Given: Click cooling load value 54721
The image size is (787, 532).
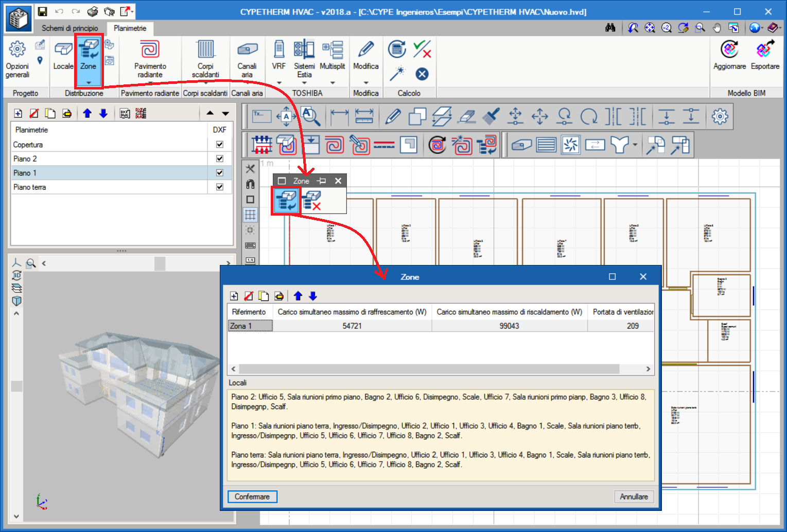Looking at the screenshot, I should click(352, 326).
